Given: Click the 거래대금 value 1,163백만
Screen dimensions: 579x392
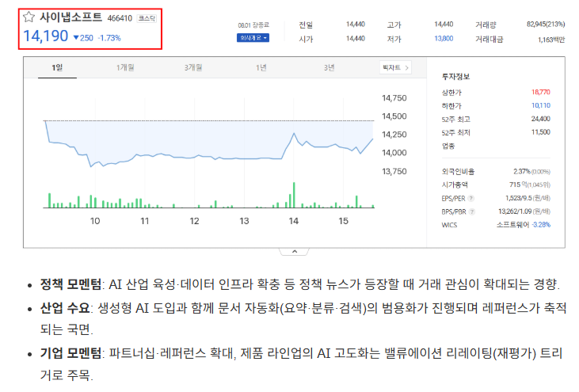Looking at the screenshot, I should (551, 40).
